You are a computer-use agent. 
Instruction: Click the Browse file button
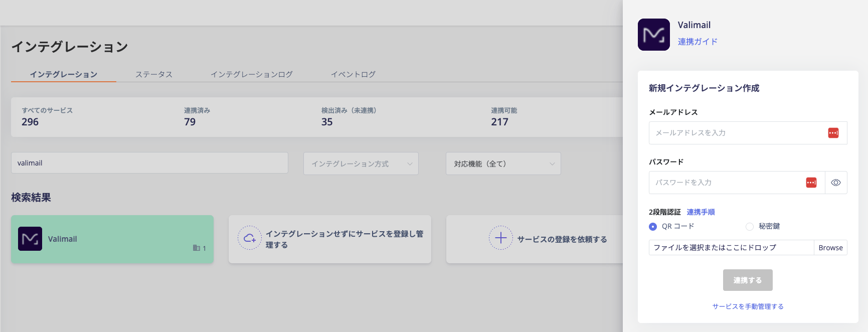point(830,248)
